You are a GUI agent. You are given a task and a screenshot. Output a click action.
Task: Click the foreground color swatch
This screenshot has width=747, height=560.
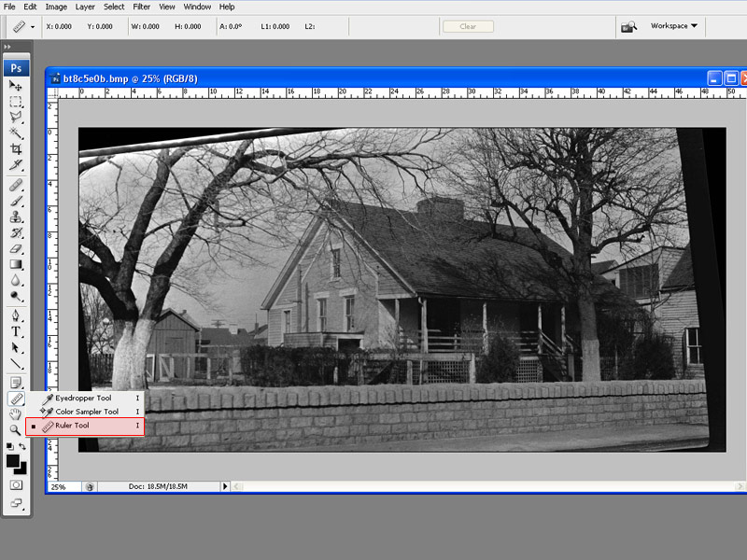12,460
